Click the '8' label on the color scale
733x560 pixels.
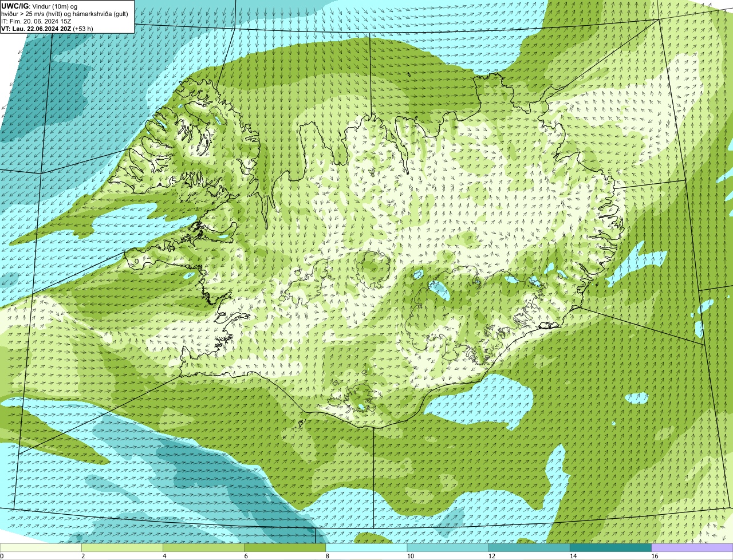click(327, 556)
